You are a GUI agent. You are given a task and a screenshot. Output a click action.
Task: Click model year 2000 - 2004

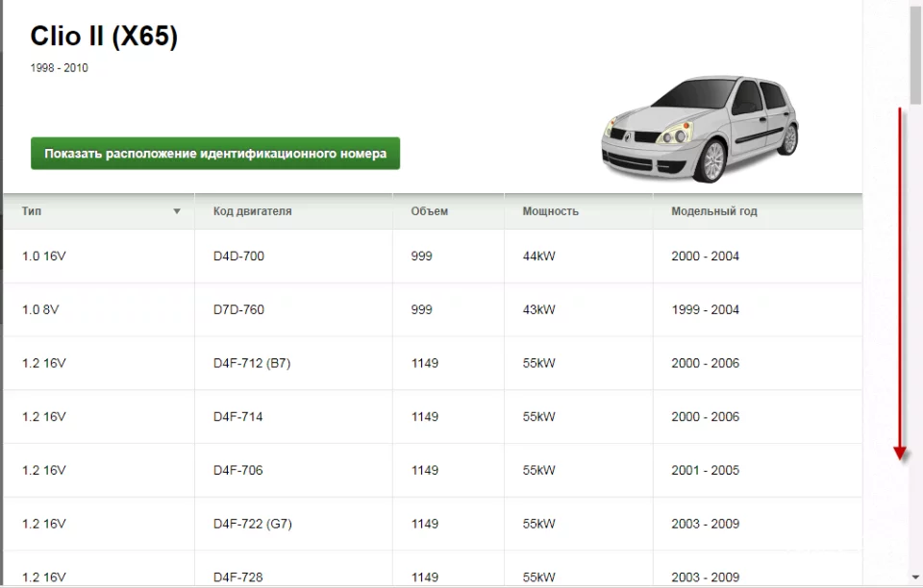pyautogui.click(x=705, y=256)
